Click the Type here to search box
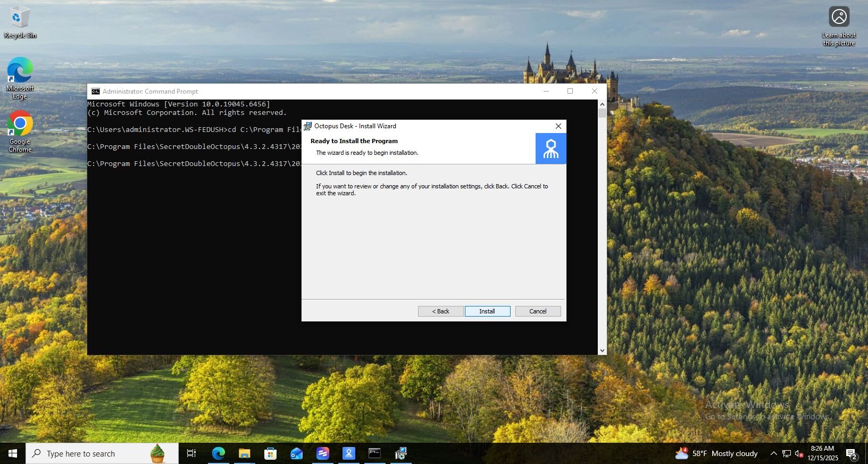Screen dimensions: 868x464 tap(102, 453)
